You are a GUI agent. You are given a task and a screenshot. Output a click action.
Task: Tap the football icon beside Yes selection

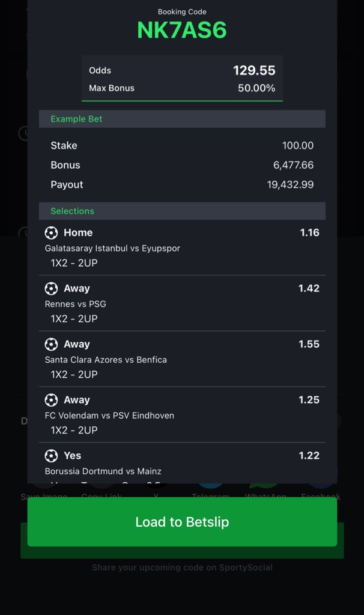(x=51, y=455)
